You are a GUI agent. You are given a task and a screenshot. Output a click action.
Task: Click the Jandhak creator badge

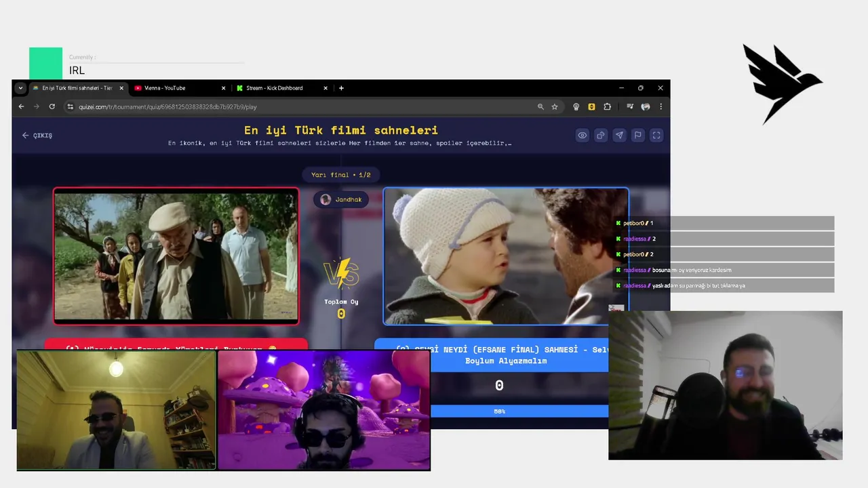pyautogui.click(x=342, y=199)
